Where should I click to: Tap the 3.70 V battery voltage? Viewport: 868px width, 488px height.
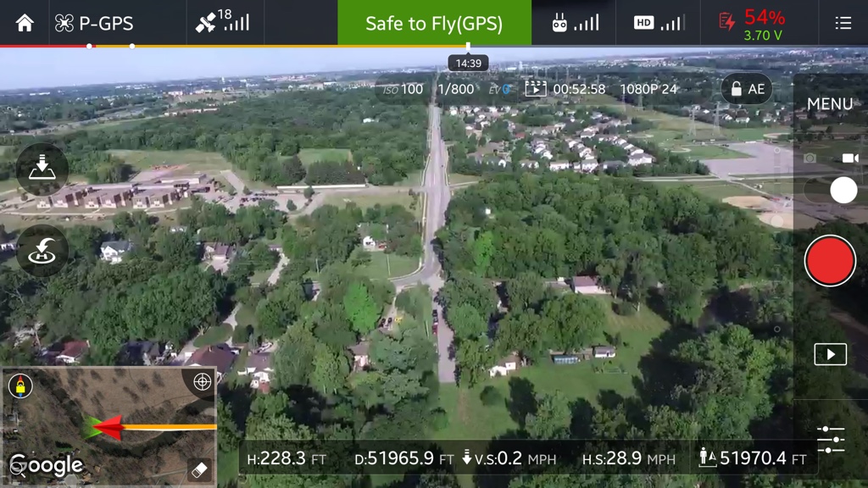763,36
